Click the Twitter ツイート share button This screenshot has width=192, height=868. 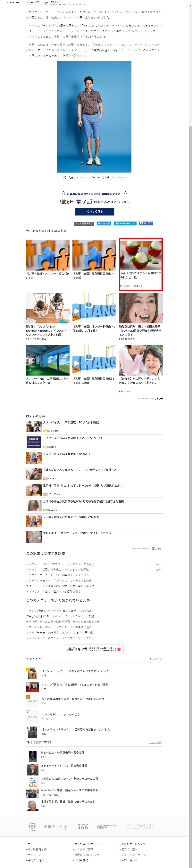[104, 223]
